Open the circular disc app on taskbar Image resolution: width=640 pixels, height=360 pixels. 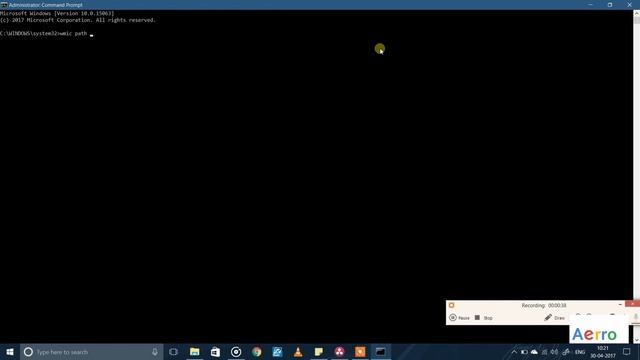click(236, 352)
